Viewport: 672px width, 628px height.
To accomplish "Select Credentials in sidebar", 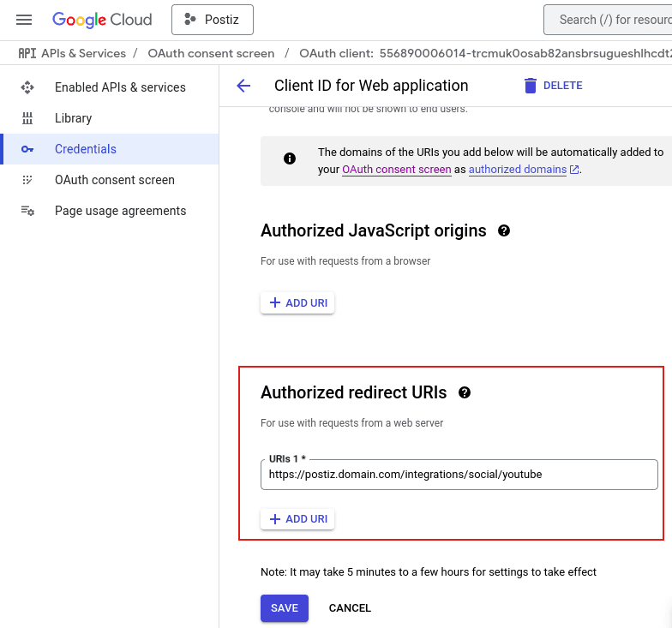I will [86, 149].
